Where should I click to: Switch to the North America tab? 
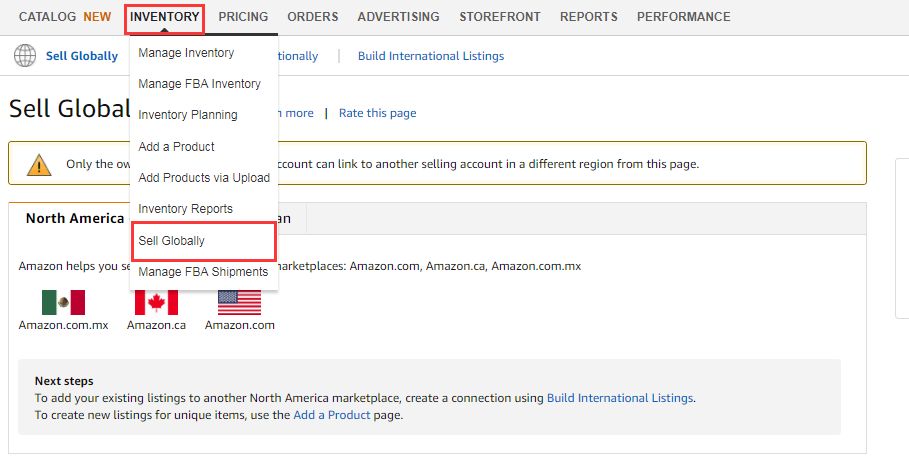tap(75, 218)
